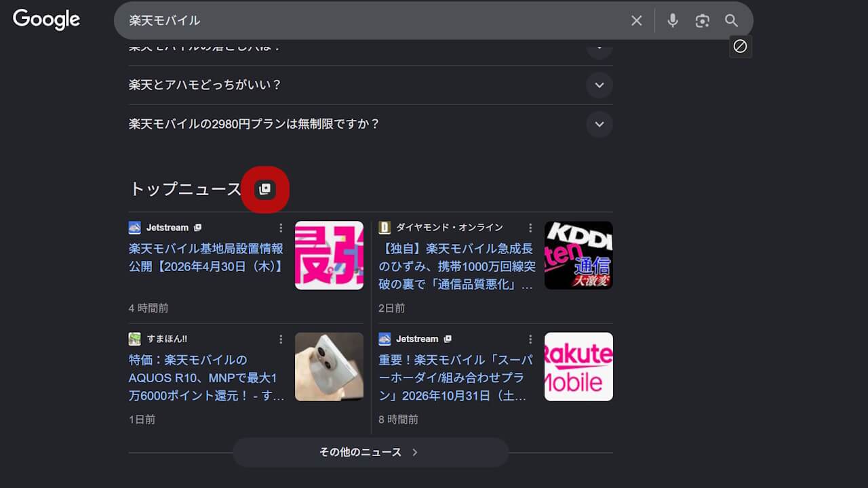Click すまほん!! source name
This screenshot has width=868, height=488.
[167, 339]
